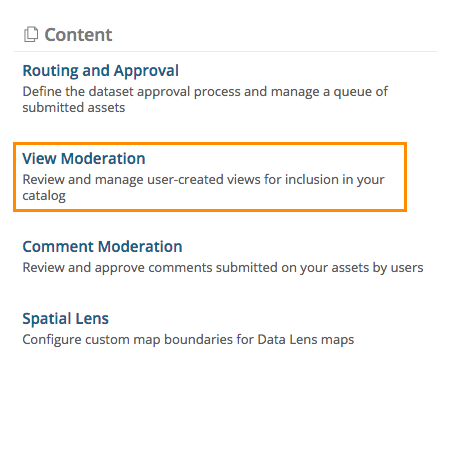This screenshot has height=460, width=456.
Task: Click 'Moderation' in the Comment Moderation title
Action: point(140,247)
